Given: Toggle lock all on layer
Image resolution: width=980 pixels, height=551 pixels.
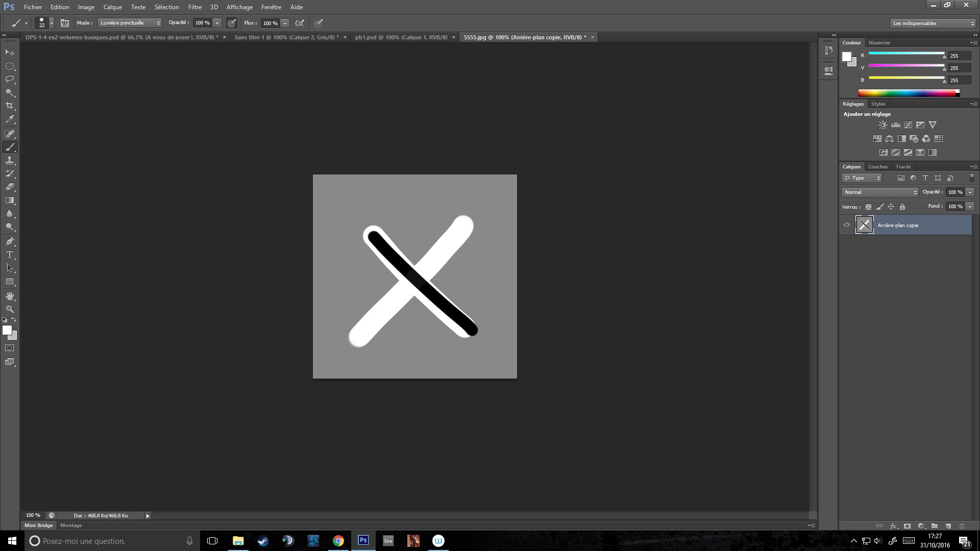Looking at the screenshot, I should (x=902, y=207).
